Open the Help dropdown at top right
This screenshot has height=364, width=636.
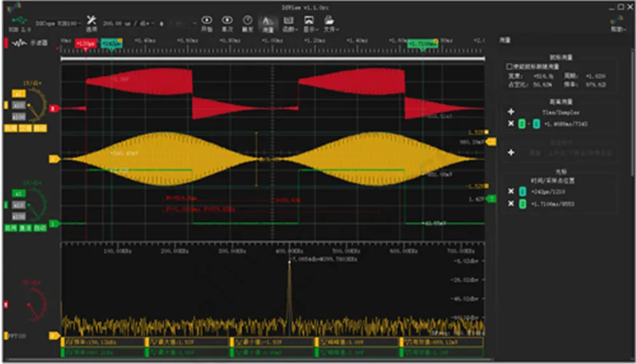click(618, 29)
